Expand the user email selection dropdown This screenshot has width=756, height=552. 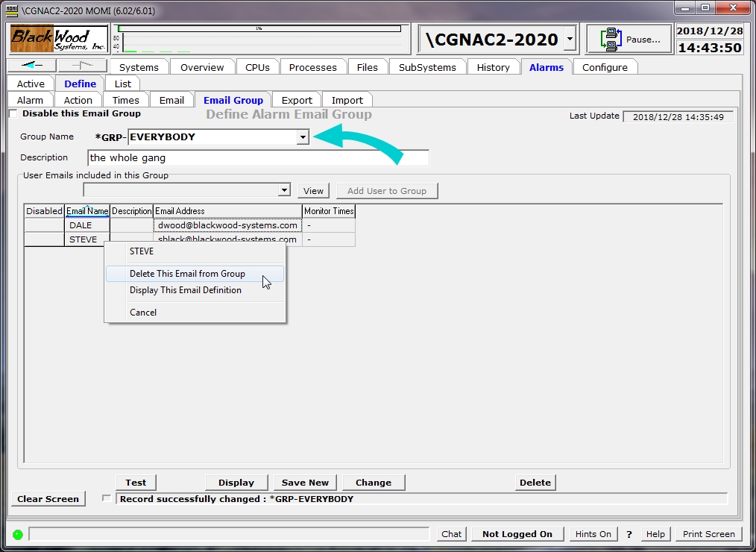[283, 191]
